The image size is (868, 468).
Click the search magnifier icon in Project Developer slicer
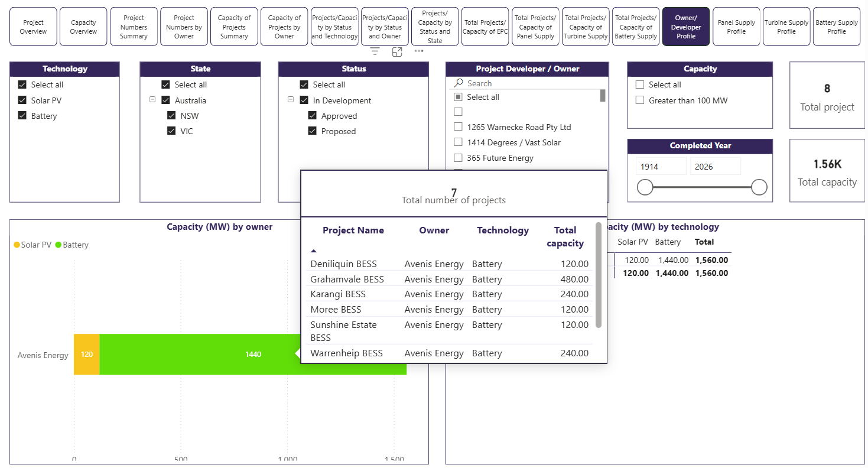coord(459,83)
